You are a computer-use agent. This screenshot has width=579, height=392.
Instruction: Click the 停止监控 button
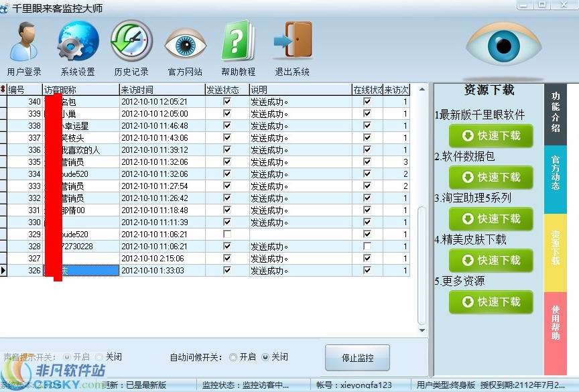click(357, 358)
